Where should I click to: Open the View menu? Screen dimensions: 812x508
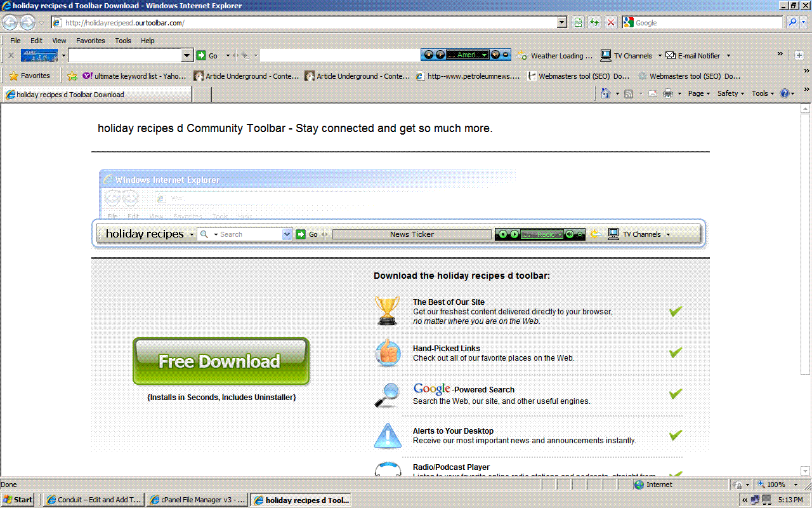click(x=59, y=40)
